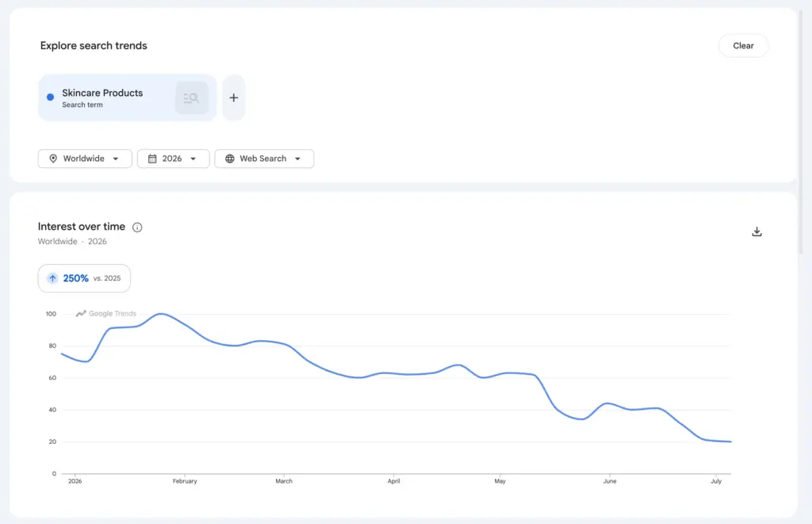Click the globe icon beside Web Search
812x524 pixels.
pos(230,159)
